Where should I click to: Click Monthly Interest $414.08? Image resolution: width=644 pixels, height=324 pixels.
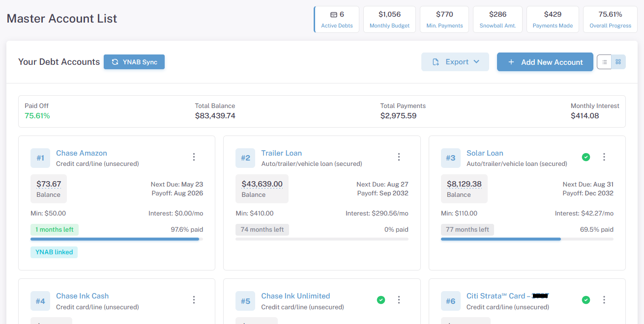pyautogui.click(x=585, y=116)
